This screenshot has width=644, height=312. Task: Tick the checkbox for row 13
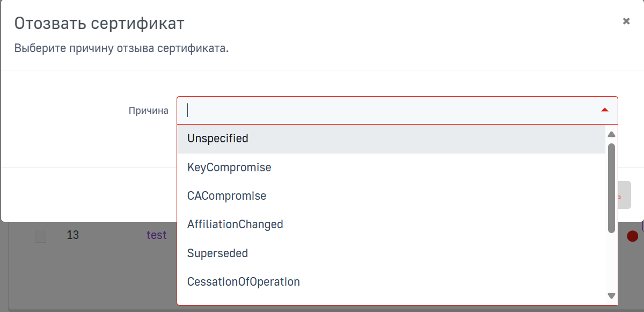(x=40, y=236)
